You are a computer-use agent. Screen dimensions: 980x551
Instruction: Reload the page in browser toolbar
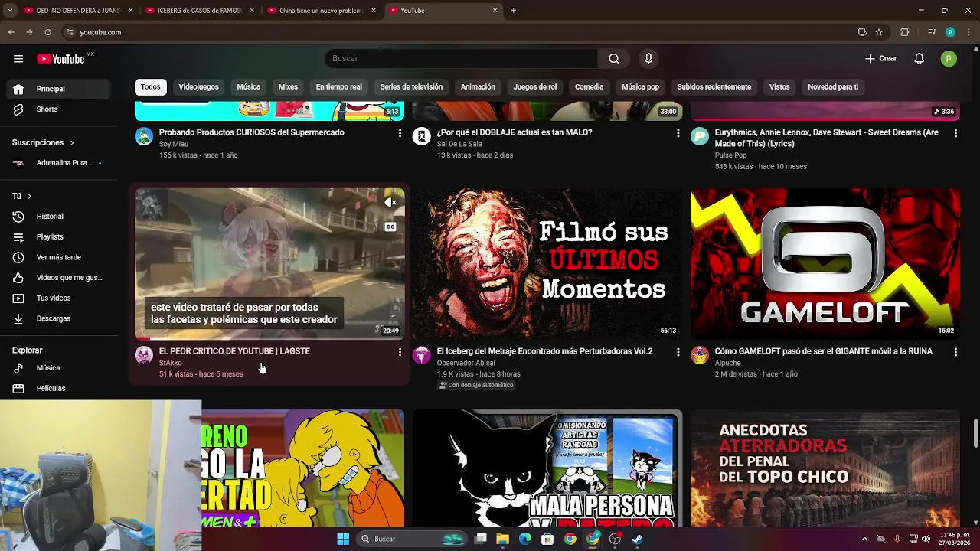(47, 32)
